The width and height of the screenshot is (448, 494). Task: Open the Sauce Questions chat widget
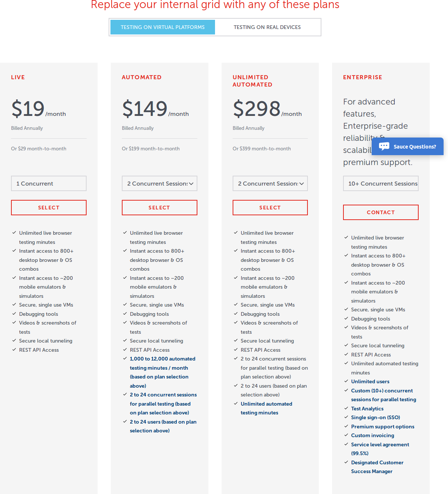[407, 146]
